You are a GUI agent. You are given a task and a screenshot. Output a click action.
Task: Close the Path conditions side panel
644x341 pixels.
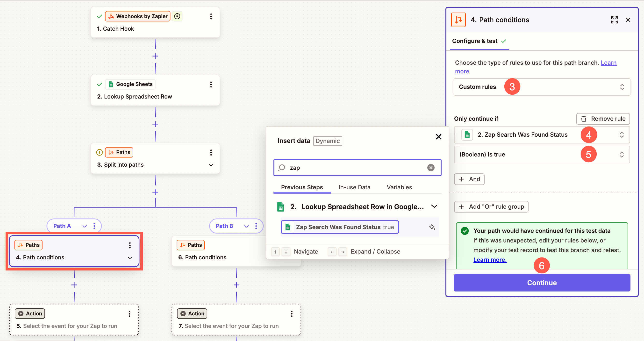tap(628, 20)
